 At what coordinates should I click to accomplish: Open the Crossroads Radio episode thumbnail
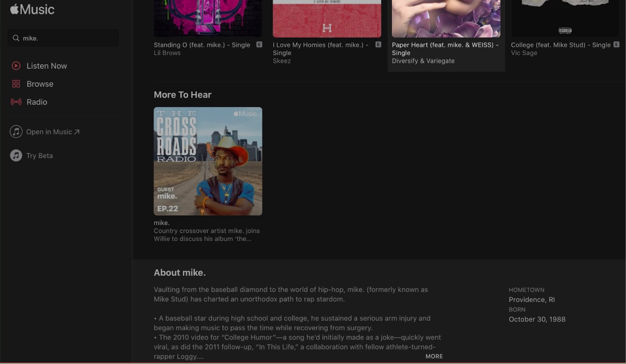208,161
